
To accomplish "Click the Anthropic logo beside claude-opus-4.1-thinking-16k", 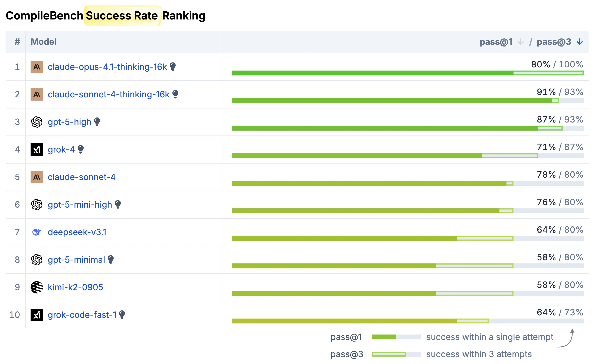I will [x=37, y=67].
